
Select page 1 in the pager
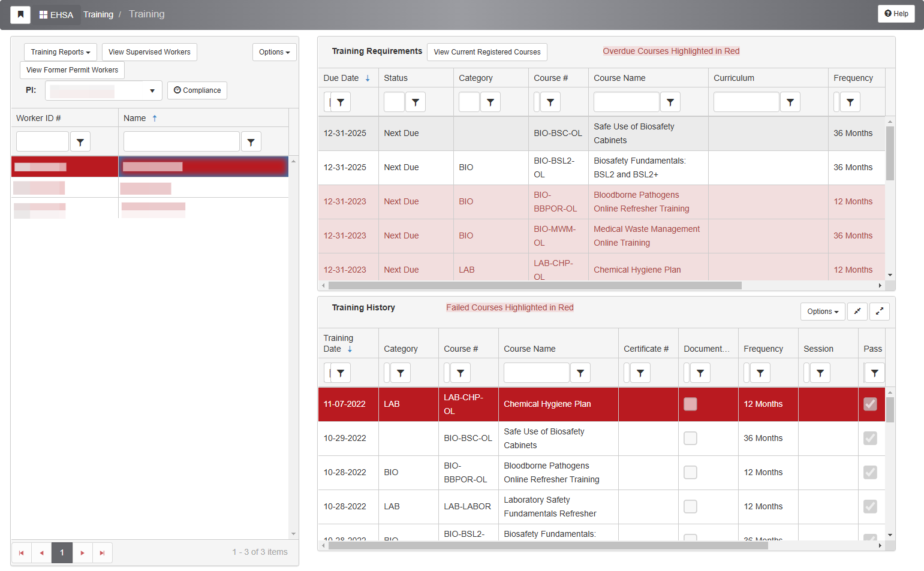(62, 552)
